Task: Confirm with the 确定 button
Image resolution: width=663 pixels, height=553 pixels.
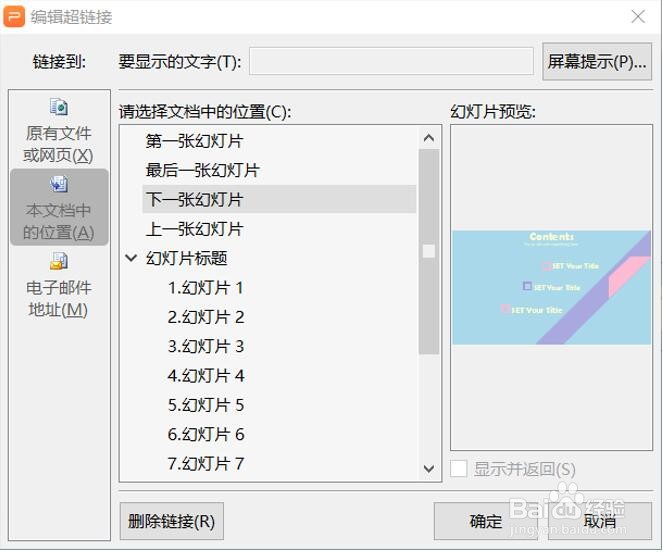Action: pyautogui.click(x=485, y=521)
